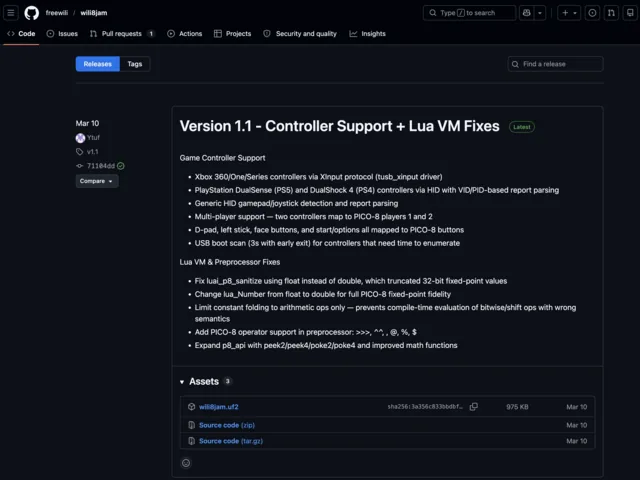Click into the Find a release field
640x480 pixels.
click(x=556, y=64)
